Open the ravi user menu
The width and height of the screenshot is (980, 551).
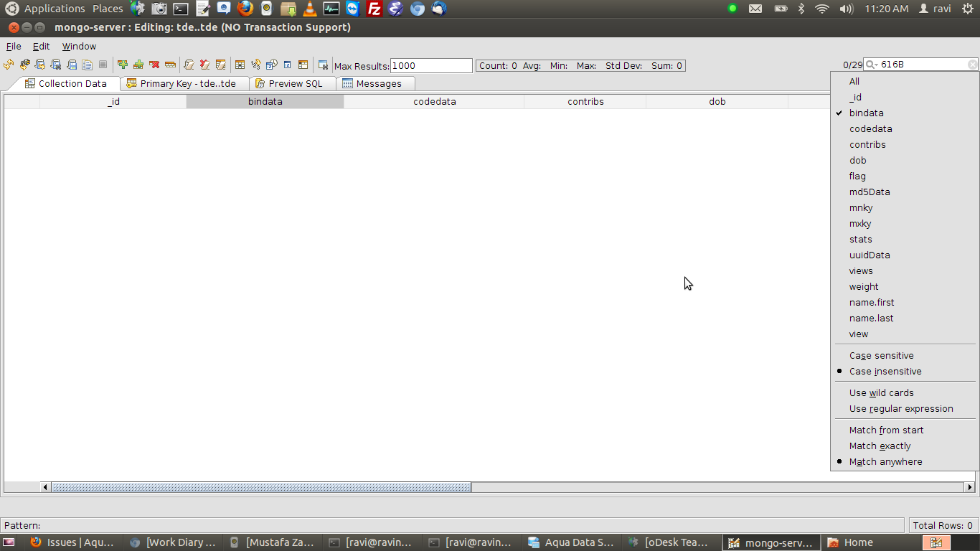[x=936, y=9]
